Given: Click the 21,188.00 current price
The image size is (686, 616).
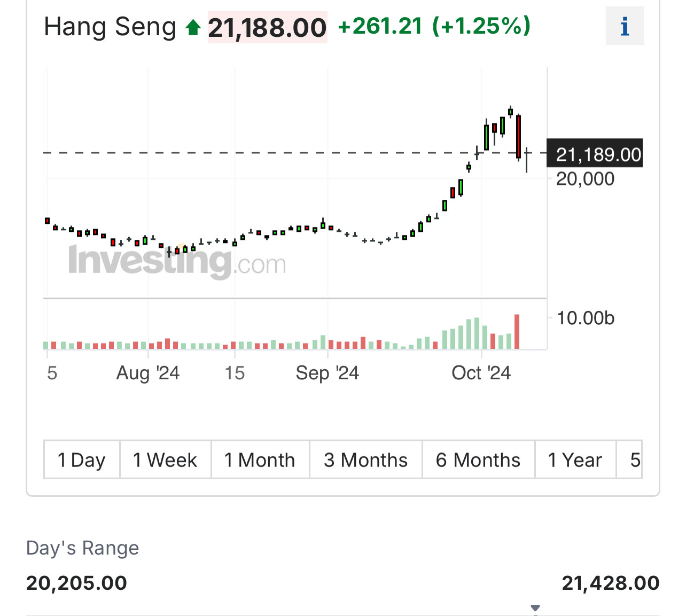Looking at the screenshot, I should (x=267, y=28).
